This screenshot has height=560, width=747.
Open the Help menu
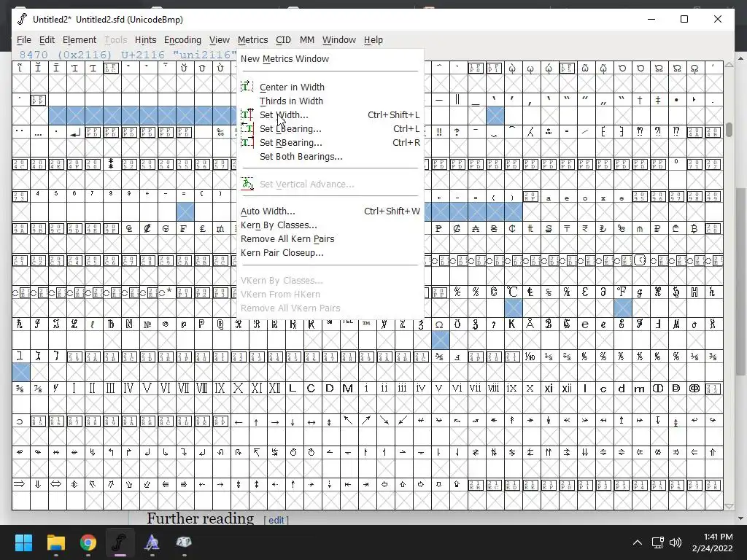[373, 40]
